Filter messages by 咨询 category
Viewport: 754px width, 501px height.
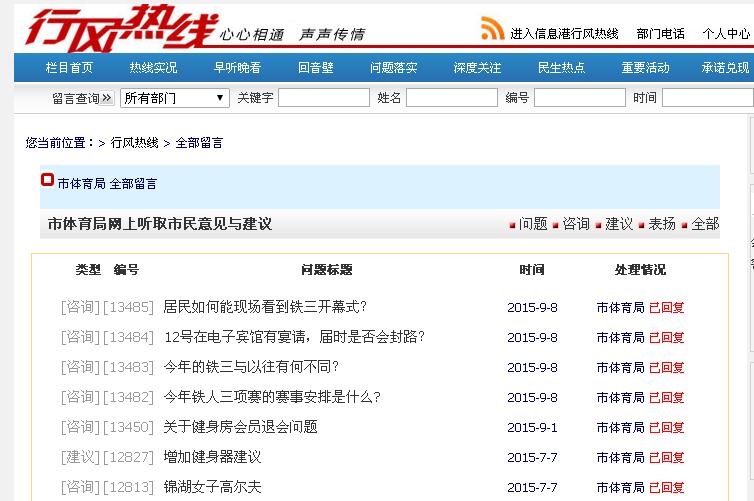coord(576,224)
